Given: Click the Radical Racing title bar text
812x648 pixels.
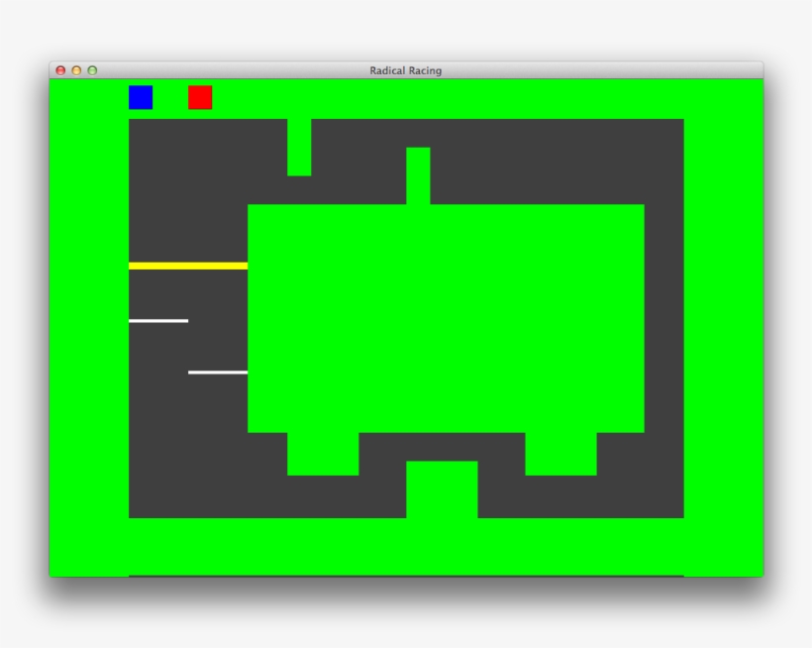Looking at the screenshot, I should tap(406, 70).
